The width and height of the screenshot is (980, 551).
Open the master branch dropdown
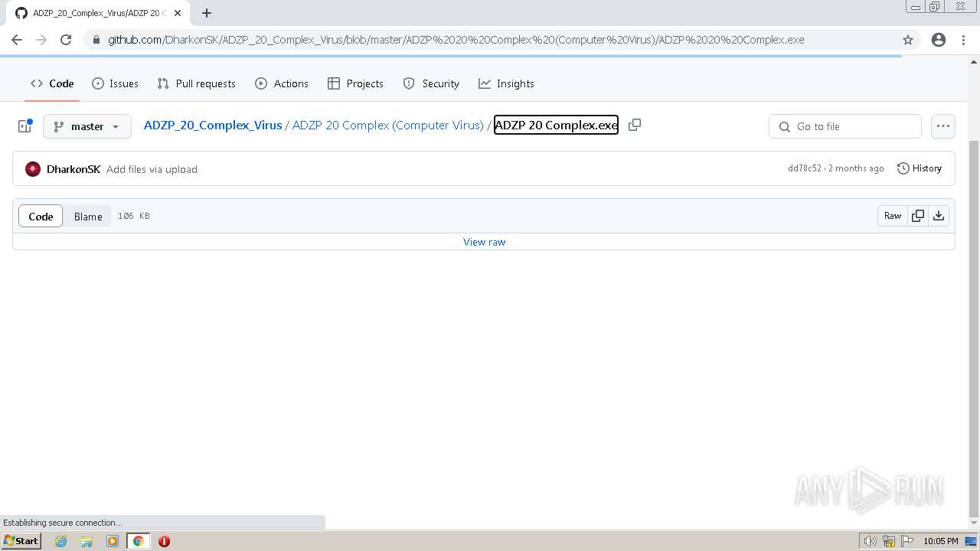87,126
